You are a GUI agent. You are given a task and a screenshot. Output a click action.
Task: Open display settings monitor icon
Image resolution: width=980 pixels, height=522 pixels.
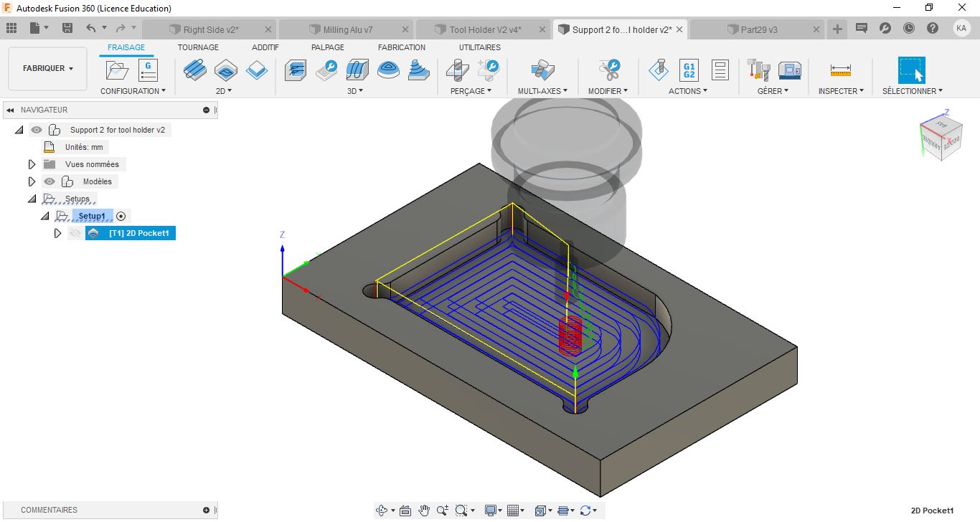click(x=492, y=511)
